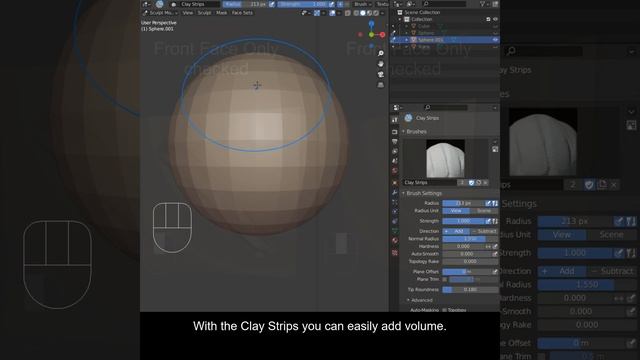The height and width of the screenshot is (360, 640).
Task: Click the pan hand viewport icon
Action: (x=381, y=64)
